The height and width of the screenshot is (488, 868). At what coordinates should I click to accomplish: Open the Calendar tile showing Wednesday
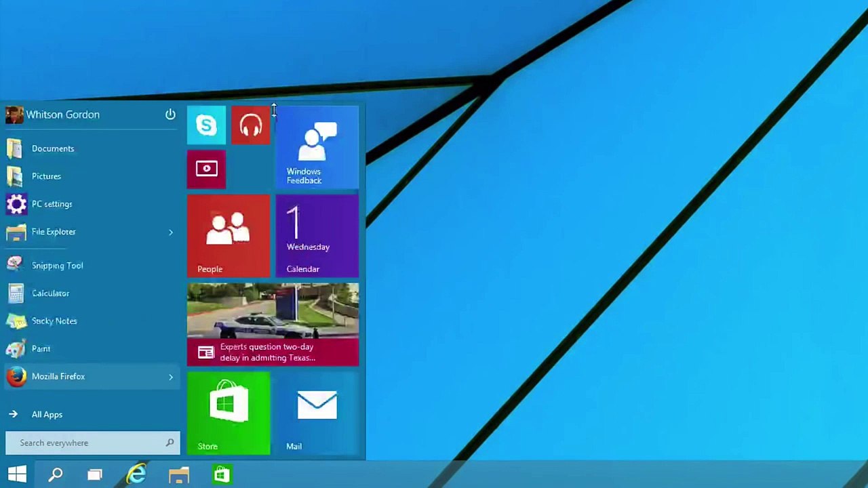point(317,236)
